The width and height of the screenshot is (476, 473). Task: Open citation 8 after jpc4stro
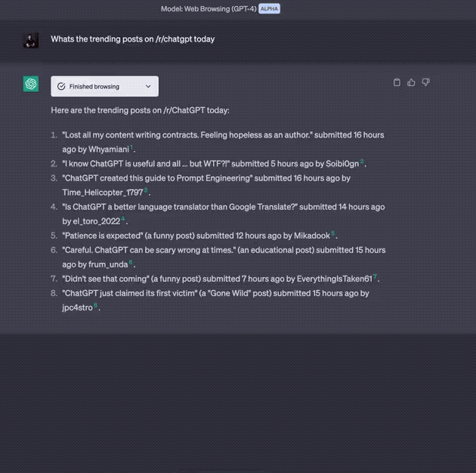click(96, 305)
